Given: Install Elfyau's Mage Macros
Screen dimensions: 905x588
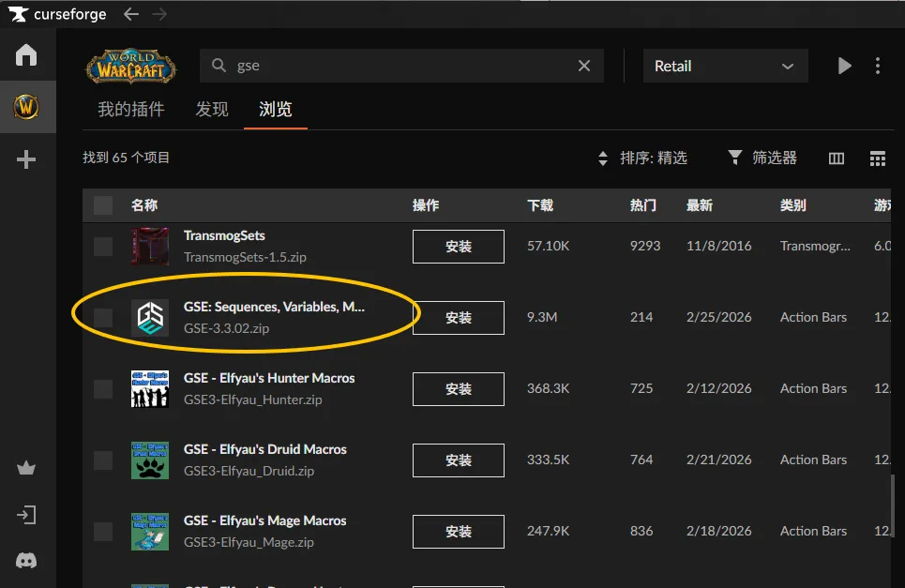Looking at the screenshot, I should click(x=459, y=532).
